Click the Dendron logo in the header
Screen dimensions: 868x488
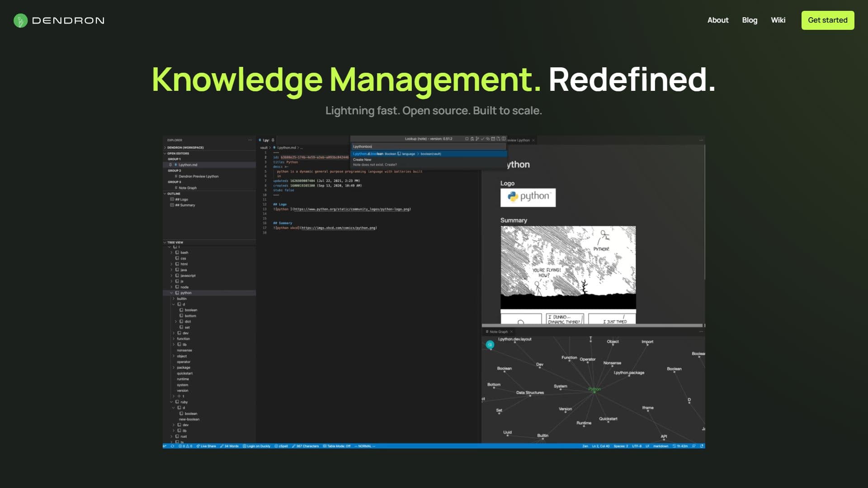[x=59, y=20]
